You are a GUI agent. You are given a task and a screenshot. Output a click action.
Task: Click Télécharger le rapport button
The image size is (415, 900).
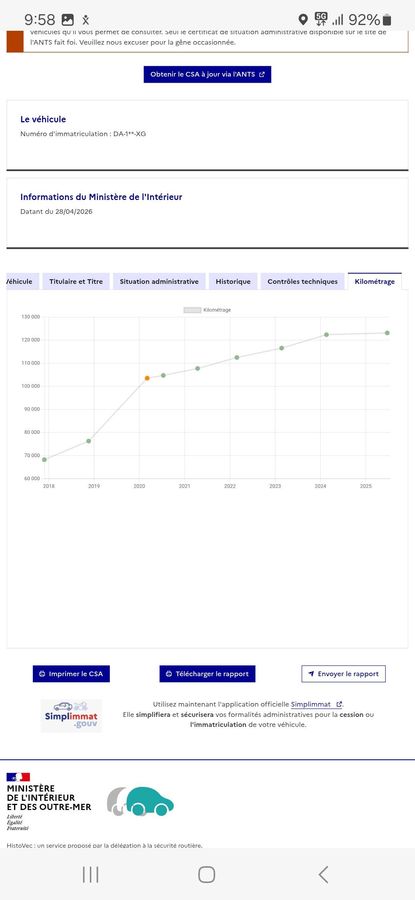[207, 674]
